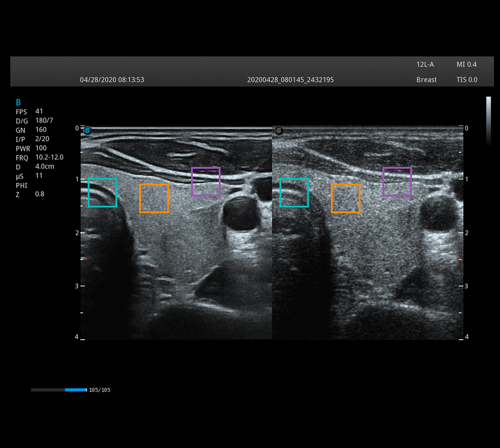Click depth marker 1 on right scale
The height and width of the screenshot is (448, 500).
point(466,179)
